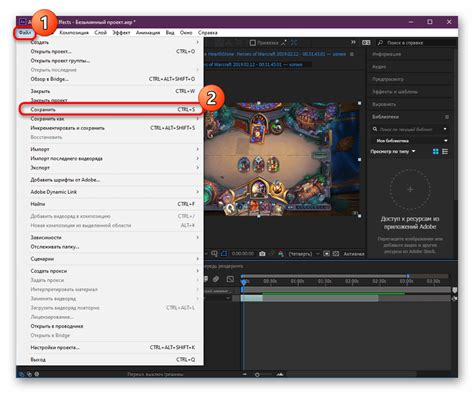
Task: Expand Создать прокси submenu
Action: pos(111,271)
